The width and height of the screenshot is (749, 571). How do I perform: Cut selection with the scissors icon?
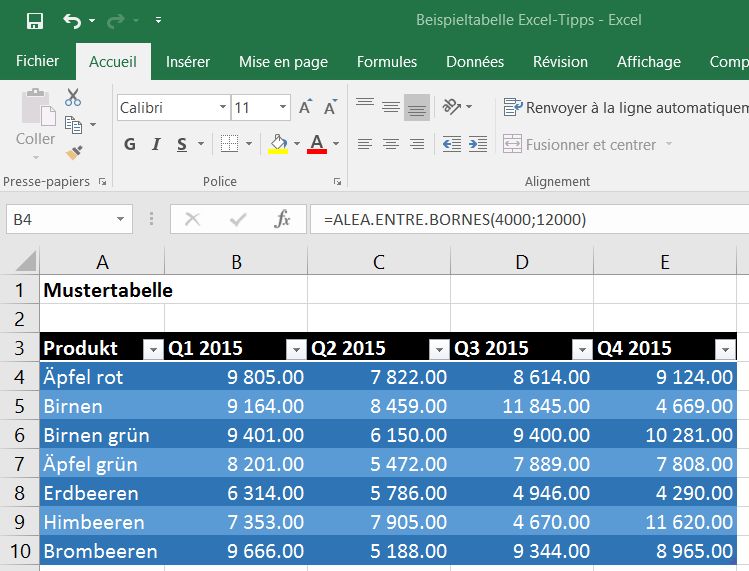(73, 97)
